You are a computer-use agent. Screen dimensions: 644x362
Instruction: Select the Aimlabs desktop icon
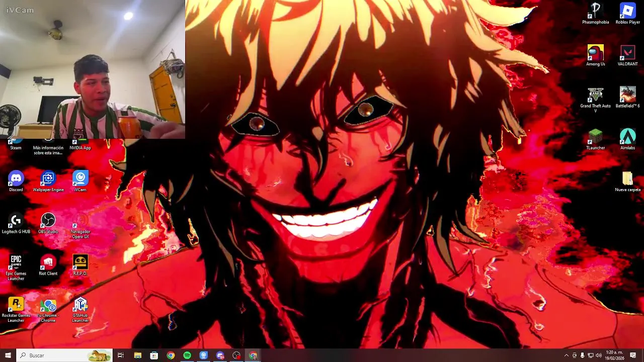pos(628,139)
